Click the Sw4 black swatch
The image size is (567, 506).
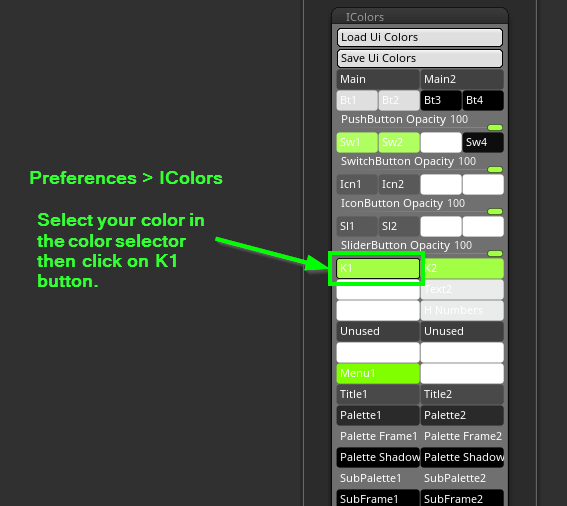tap(483, 142)
